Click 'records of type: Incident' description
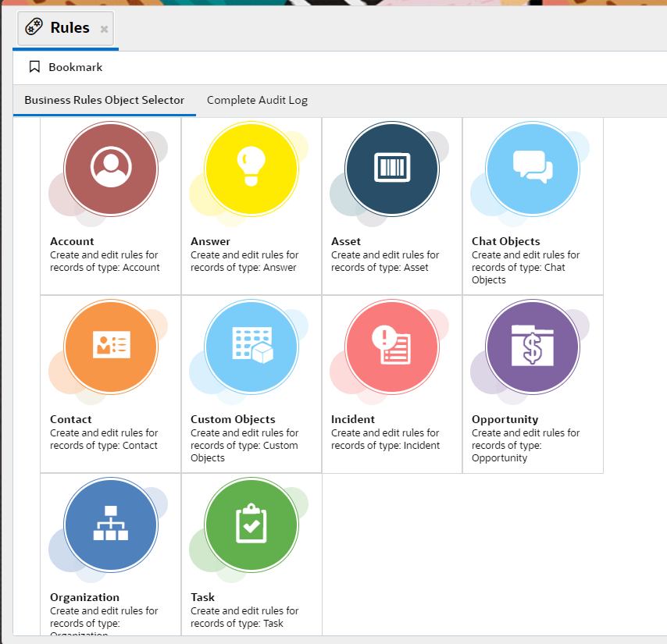The height and width of the screenshot is (644, 667). (x=385, y=446)
